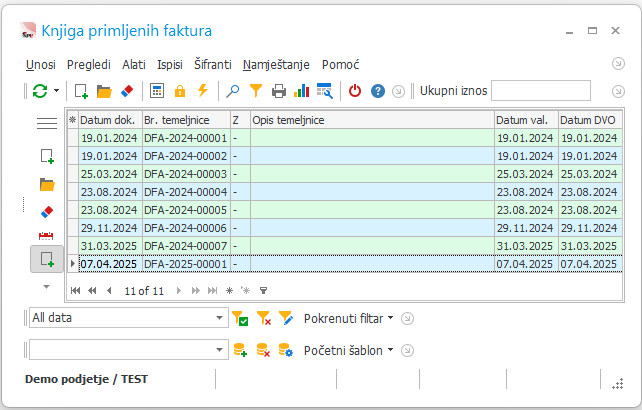This screenshot has height=410, width=642.
Task: Select row DFA-2024-00001
Action: coord(345,138)
